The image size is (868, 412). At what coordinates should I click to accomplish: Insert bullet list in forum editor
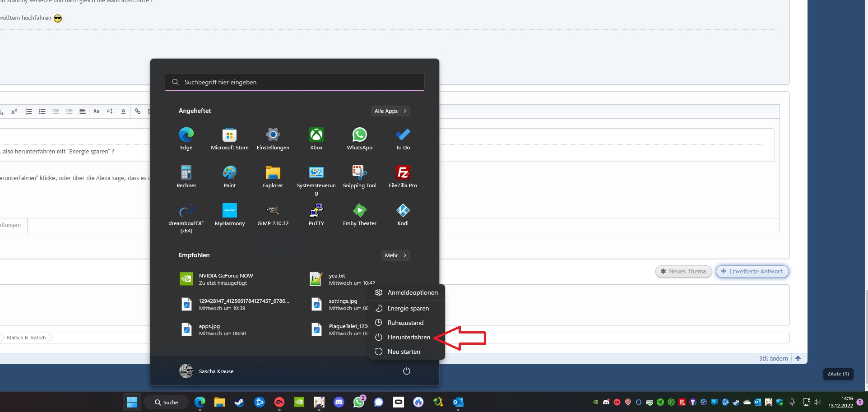42,111
